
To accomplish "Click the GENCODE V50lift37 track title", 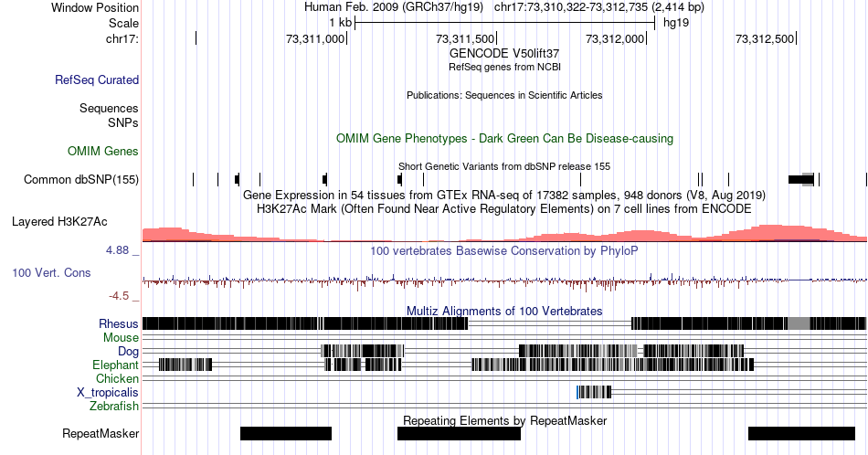I will pos(504,54).
